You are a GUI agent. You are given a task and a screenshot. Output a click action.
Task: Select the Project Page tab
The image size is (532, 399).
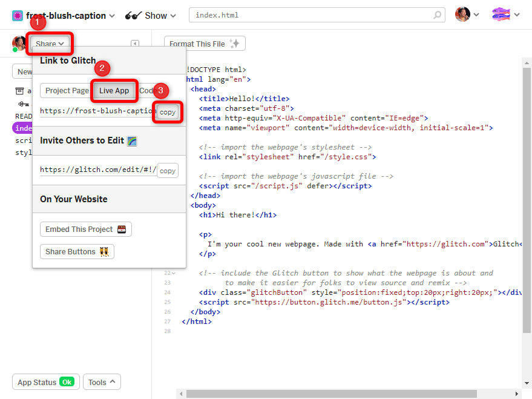67,91
